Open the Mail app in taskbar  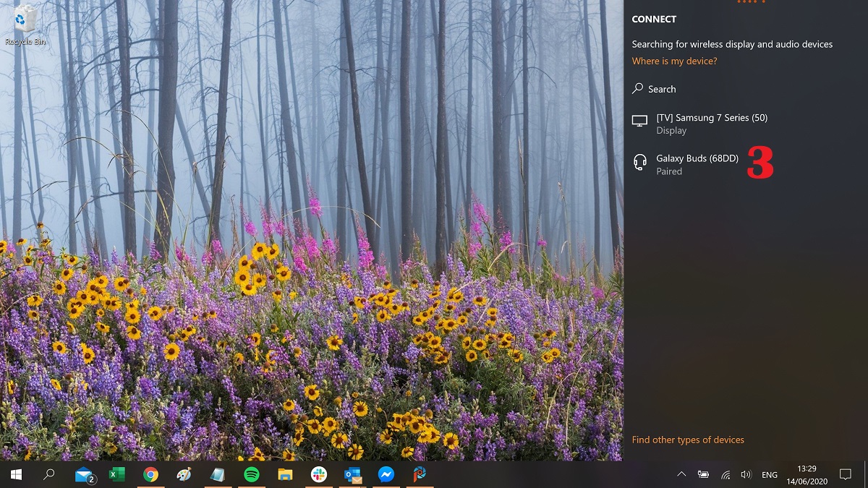pyautogui.click(x=85, y=474)
